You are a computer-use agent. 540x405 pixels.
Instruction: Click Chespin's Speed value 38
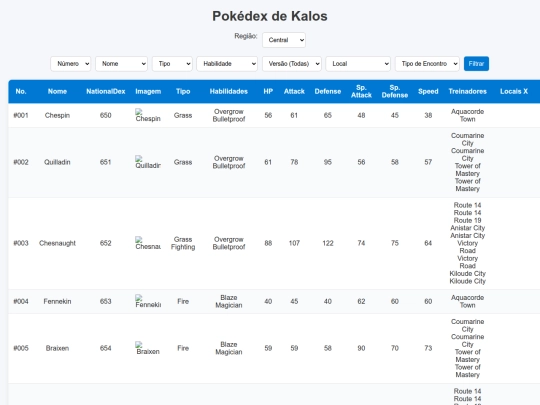(428, 115)
